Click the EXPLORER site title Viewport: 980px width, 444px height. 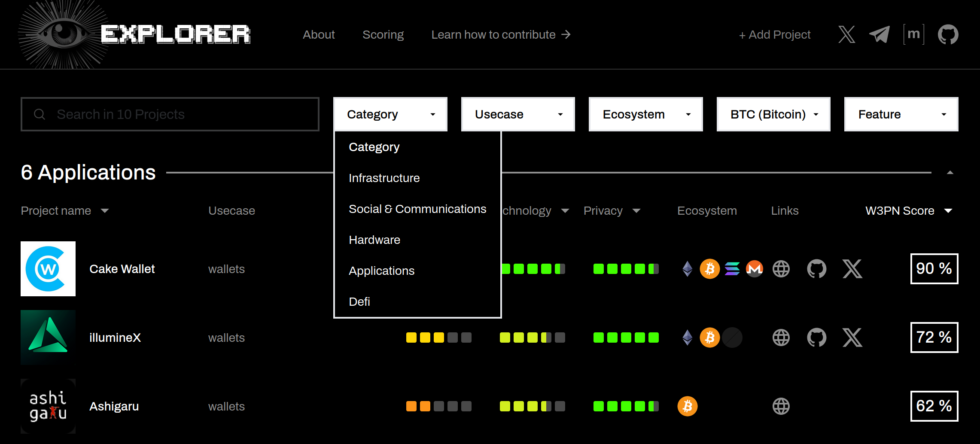tap(176, 34)
